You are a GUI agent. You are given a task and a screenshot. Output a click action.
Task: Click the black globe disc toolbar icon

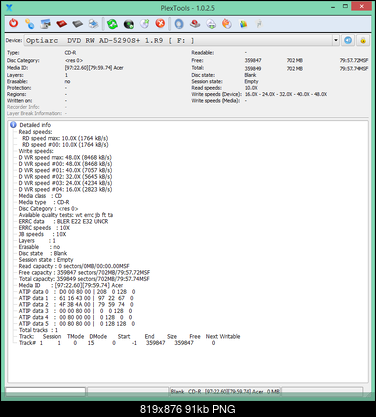click(x=129, y=24)
